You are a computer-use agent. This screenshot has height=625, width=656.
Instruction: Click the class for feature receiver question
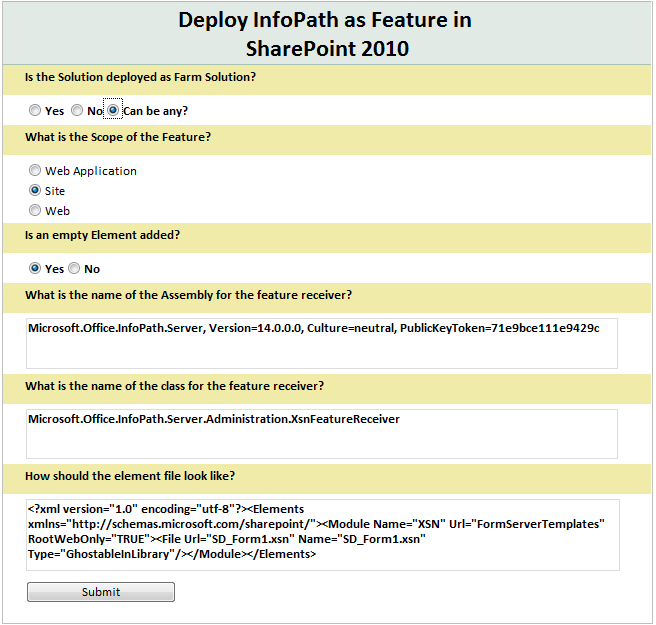click(174, 386)
